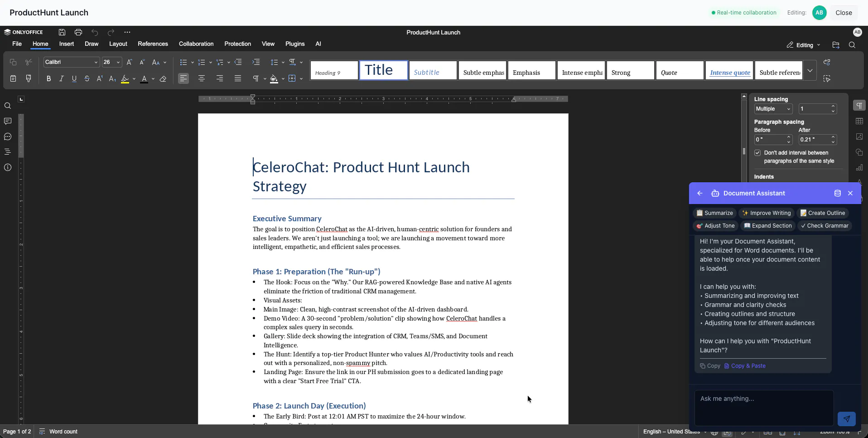Screen dimensions: 868x438
Task: Click the Check Grammar button
Action: [x=825, y=226]
